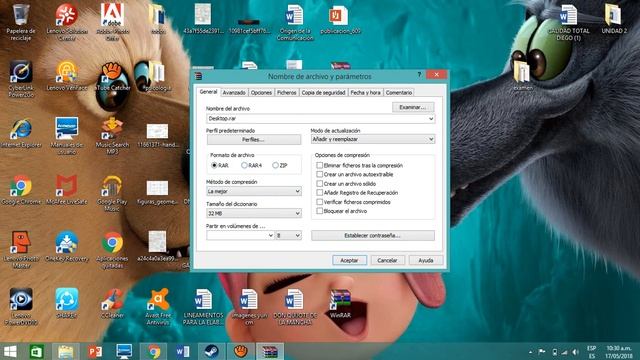Select the CyberLink Power2Go desktop icon
Screen dimensions: 640x360
coord(21,79)
